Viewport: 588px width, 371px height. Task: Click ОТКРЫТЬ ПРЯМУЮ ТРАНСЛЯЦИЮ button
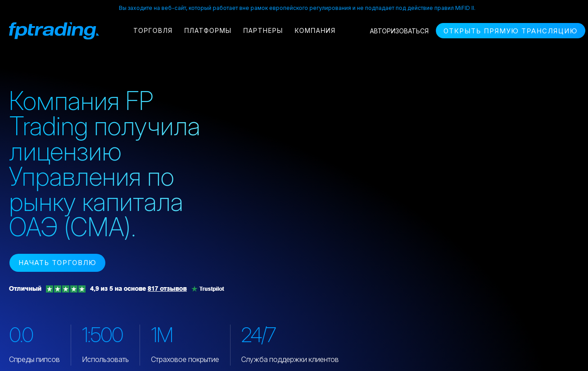[511, 31]
